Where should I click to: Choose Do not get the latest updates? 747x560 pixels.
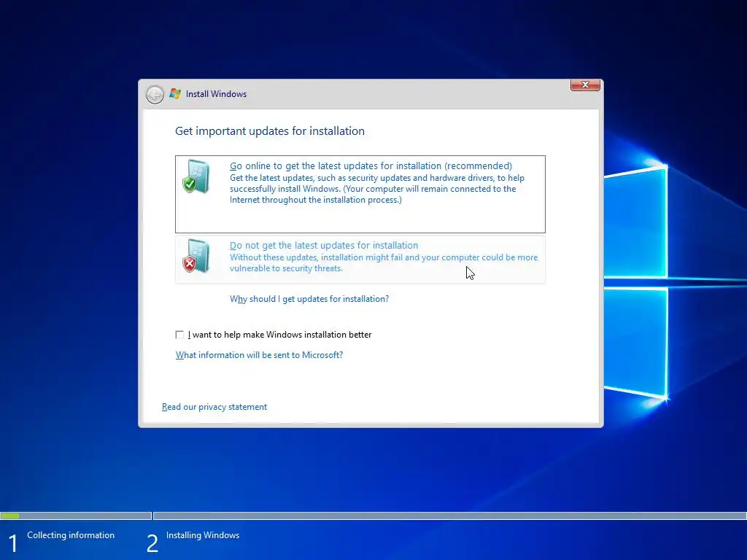click(360, 260)
